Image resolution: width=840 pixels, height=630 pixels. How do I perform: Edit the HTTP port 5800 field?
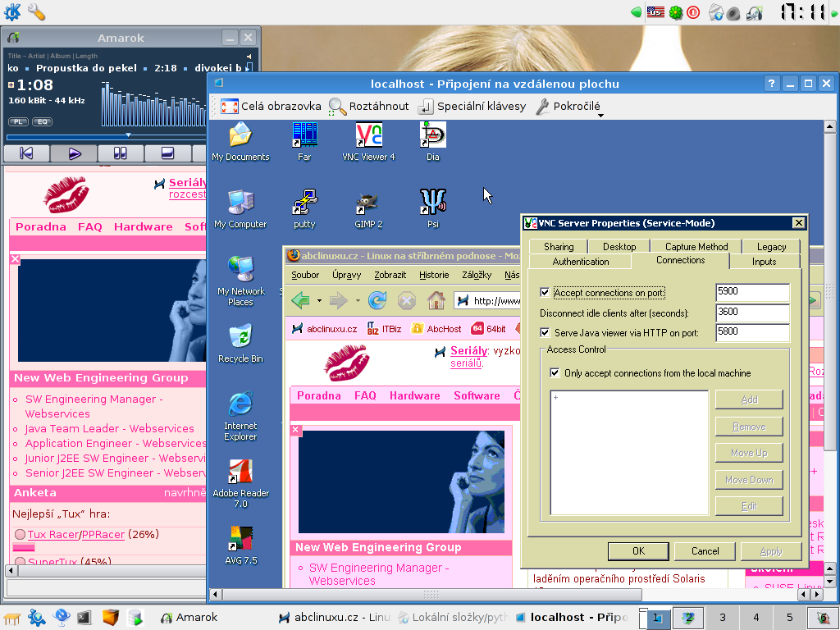point(752,332)
